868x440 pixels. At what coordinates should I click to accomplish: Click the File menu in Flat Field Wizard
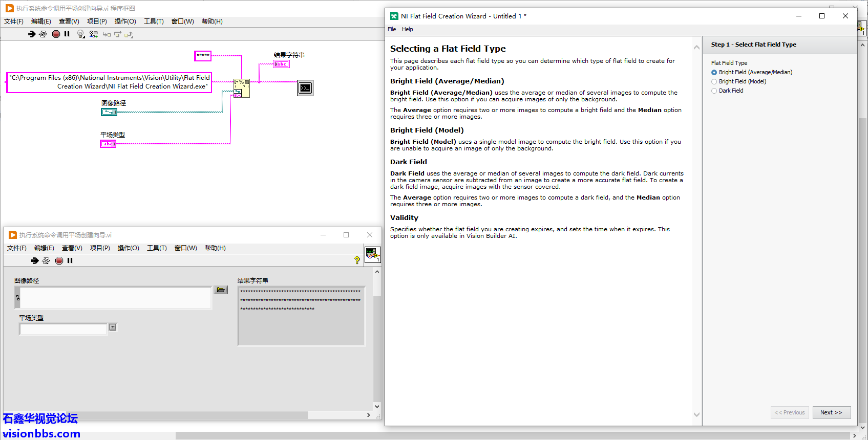pos(392,29)
